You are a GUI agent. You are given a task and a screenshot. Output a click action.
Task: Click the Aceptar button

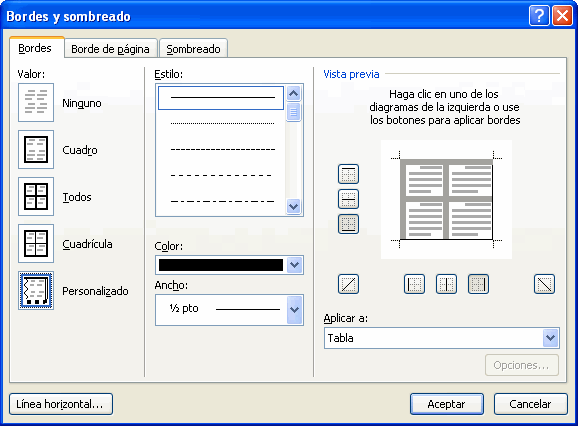click(x=446, y=404)
